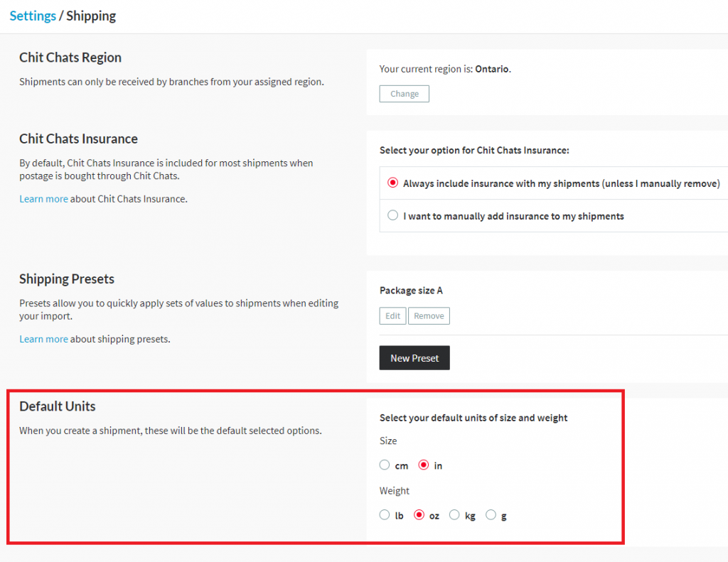This screenshot has width=728, height=562.
Task: Click the Ontario region text
Action: pyautogui.click(x=492, y=69)
